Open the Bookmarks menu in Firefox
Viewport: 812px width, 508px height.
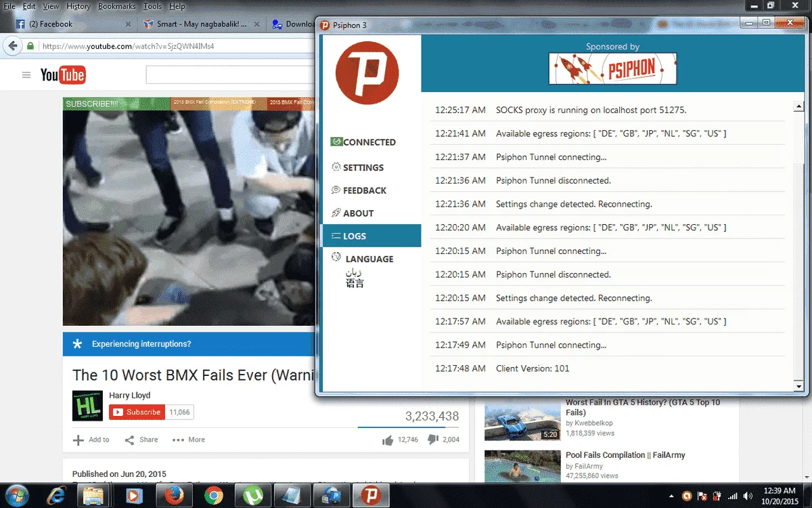pos(117,6)
